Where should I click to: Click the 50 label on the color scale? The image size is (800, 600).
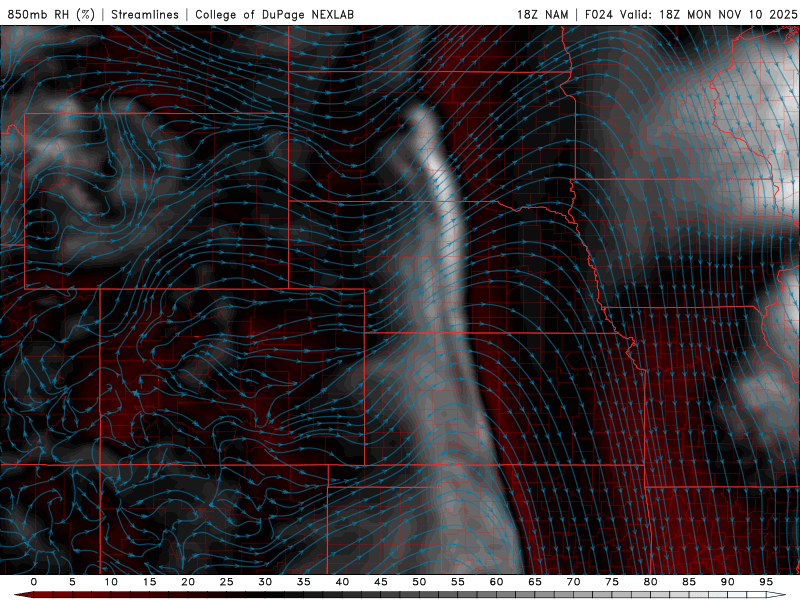click(x=419, y=582)
